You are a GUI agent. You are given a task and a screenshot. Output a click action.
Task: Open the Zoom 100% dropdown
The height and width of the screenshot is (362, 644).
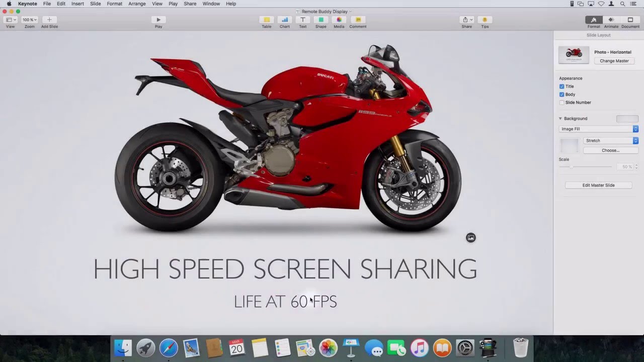coord(30,20)
